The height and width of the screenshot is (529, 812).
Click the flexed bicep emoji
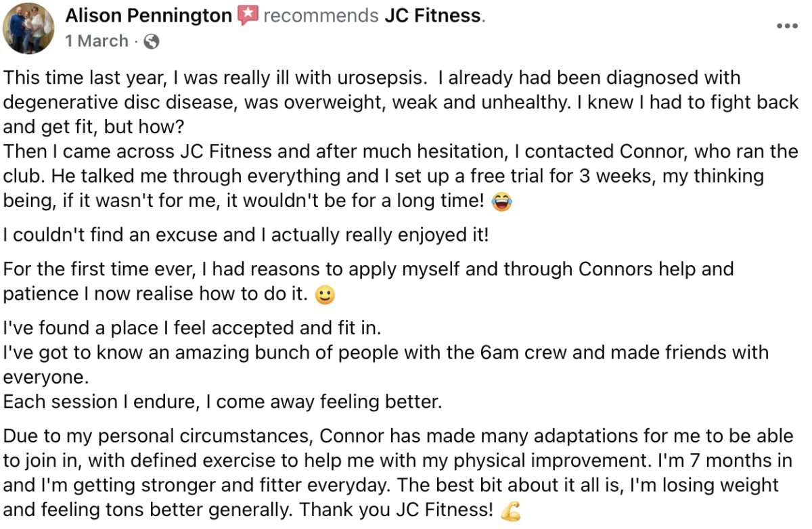(510, 509)
